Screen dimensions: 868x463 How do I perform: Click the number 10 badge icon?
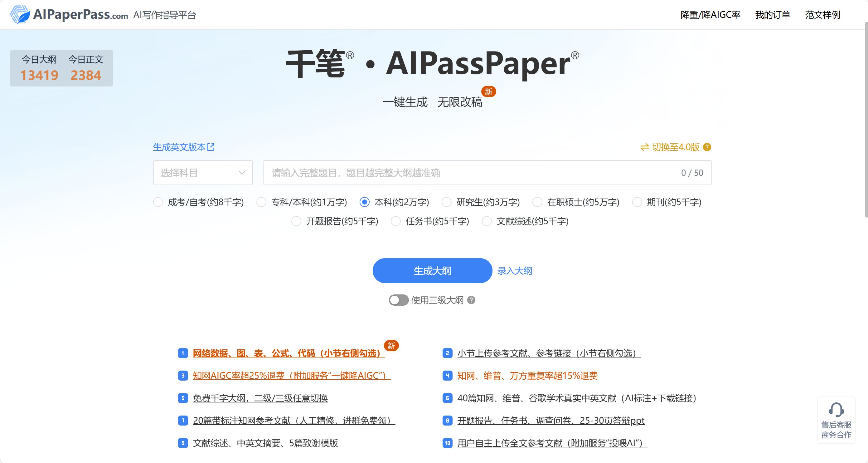pos(448,443)
